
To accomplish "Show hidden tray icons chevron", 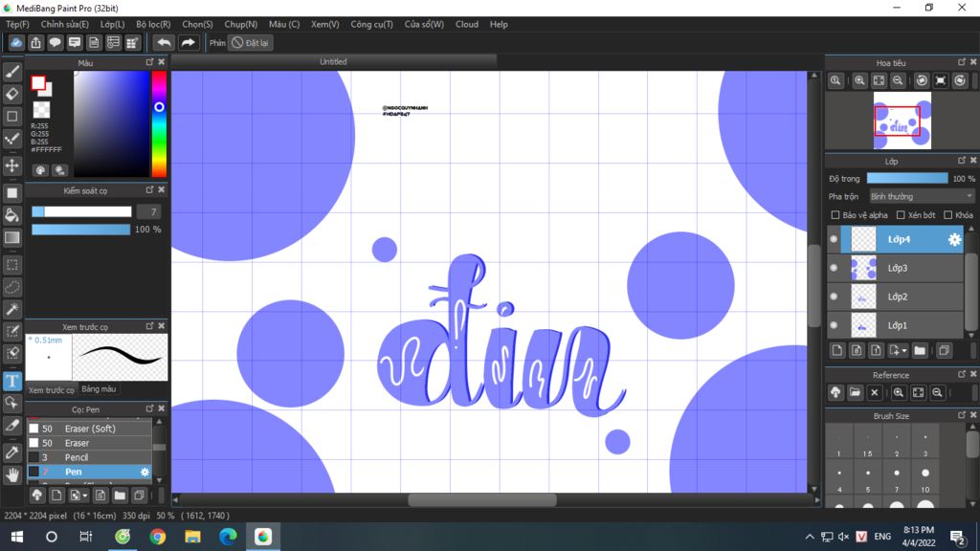I will pyautogui.click(x=810, y=537).
